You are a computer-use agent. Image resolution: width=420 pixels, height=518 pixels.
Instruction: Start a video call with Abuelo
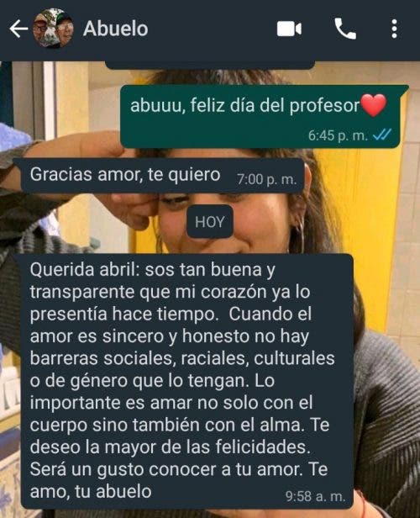click(289, 29)
